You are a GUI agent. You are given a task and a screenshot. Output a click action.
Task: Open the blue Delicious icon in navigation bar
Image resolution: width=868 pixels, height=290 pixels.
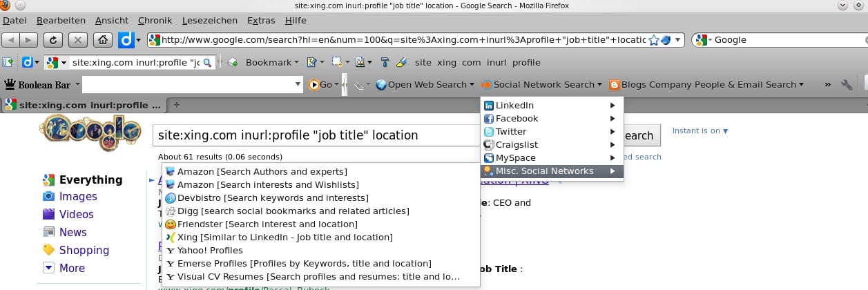tap(126, 40)
